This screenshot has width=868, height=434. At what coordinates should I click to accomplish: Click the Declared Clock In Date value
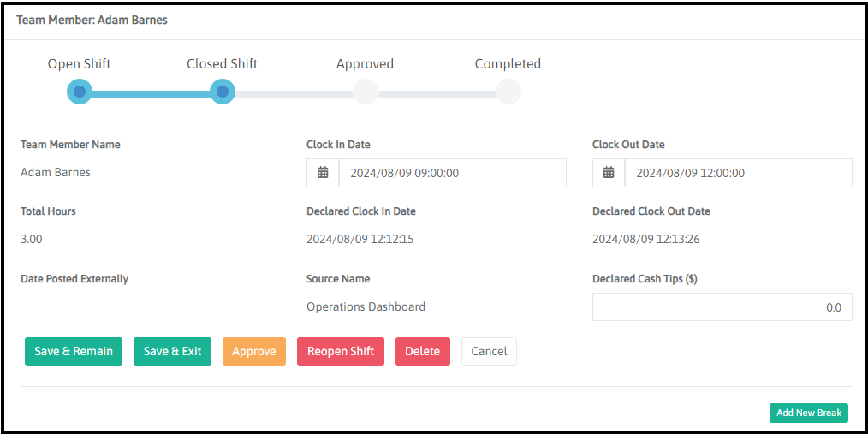click(360, 240)
